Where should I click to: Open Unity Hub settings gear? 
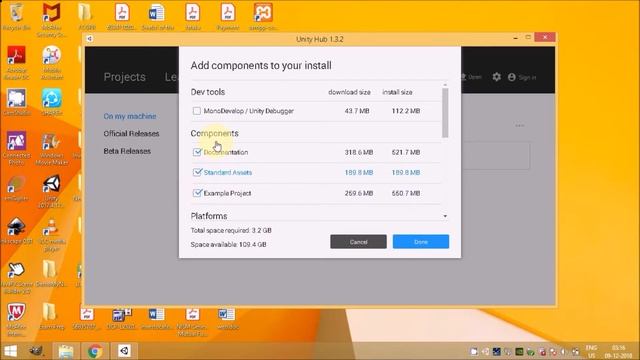tap(496, 77)
